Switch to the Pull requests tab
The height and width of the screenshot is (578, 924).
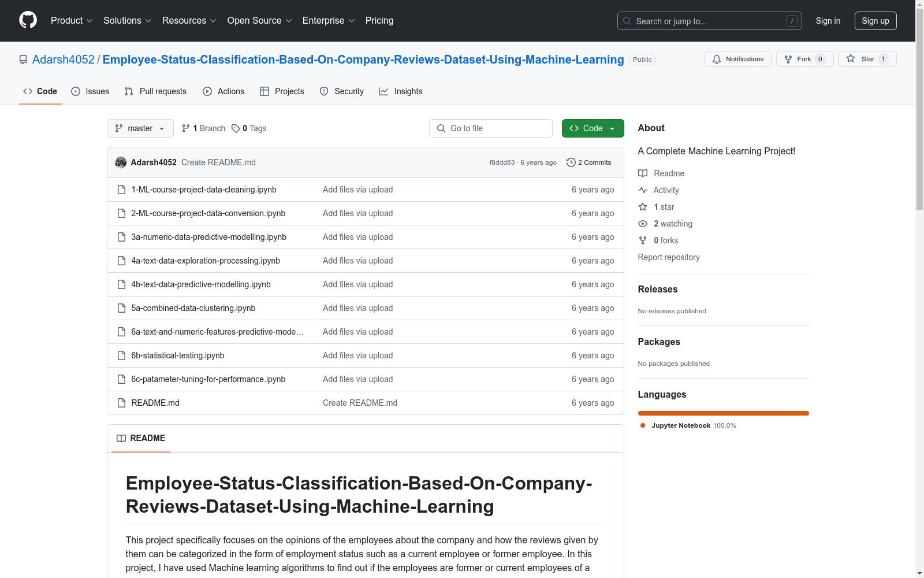[155, 91]
